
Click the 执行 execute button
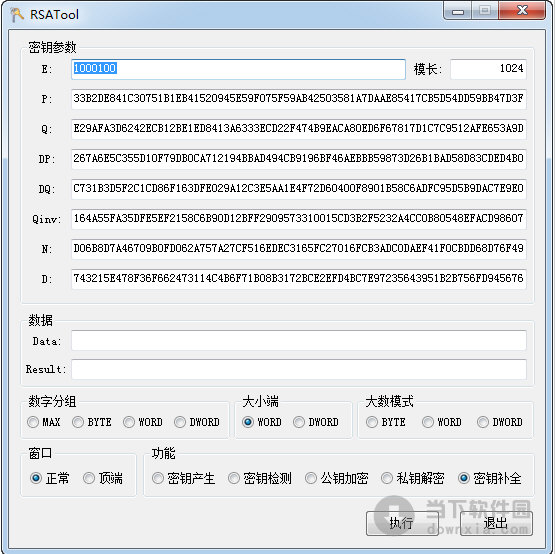click(402, 523)
